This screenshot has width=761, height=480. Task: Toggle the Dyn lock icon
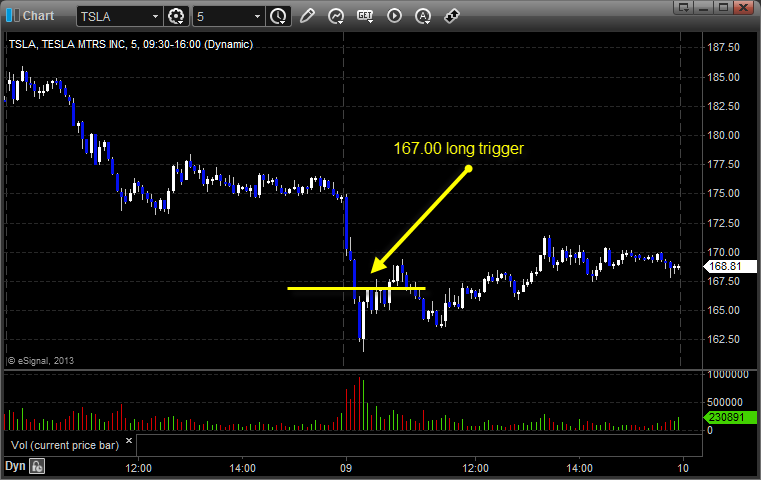[37, 466]
